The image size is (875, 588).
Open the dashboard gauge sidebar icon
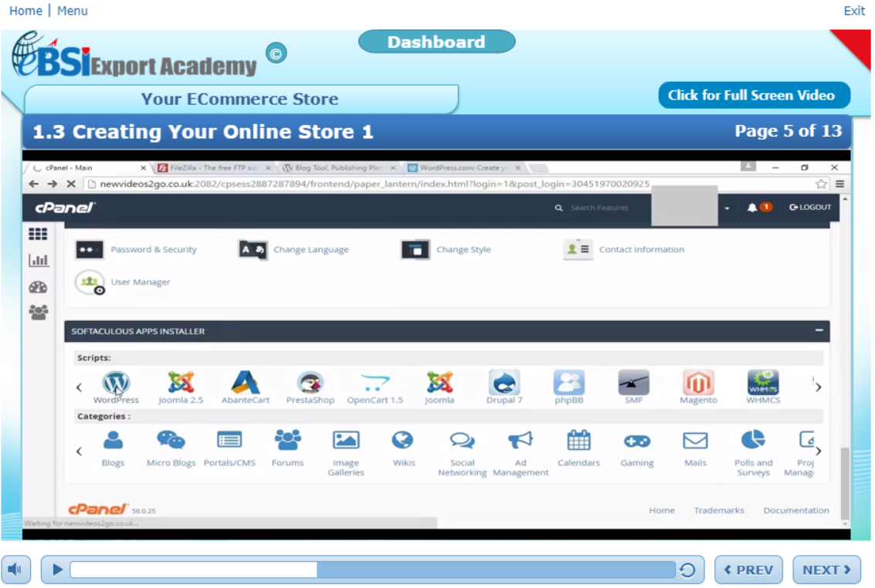pos(38,288)
